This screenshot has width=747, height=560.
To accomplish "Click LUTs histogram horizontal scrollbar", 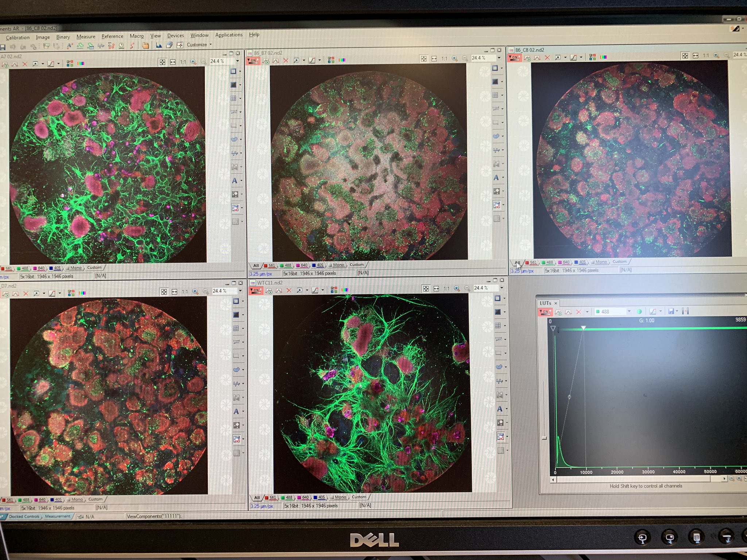I will (x=638, y=479).
